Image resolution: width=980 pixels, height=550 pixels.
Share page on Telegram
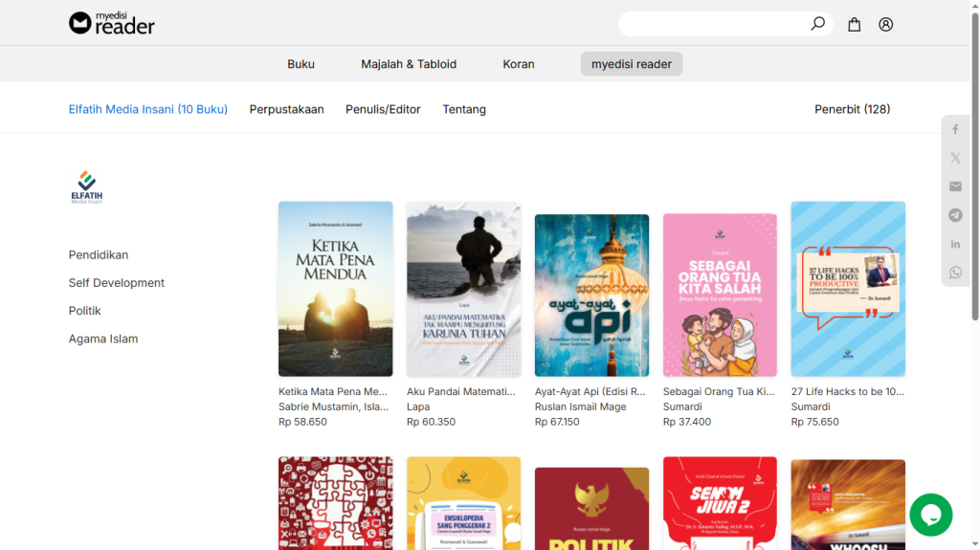tap(955, 215)
